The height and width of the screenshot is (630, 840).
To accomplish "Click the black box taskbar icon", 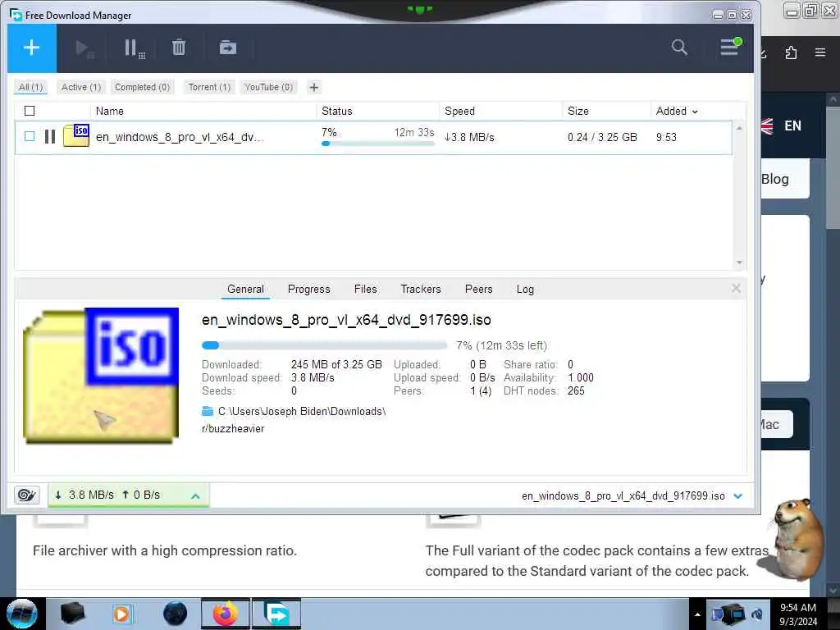I will click(73, 614).
